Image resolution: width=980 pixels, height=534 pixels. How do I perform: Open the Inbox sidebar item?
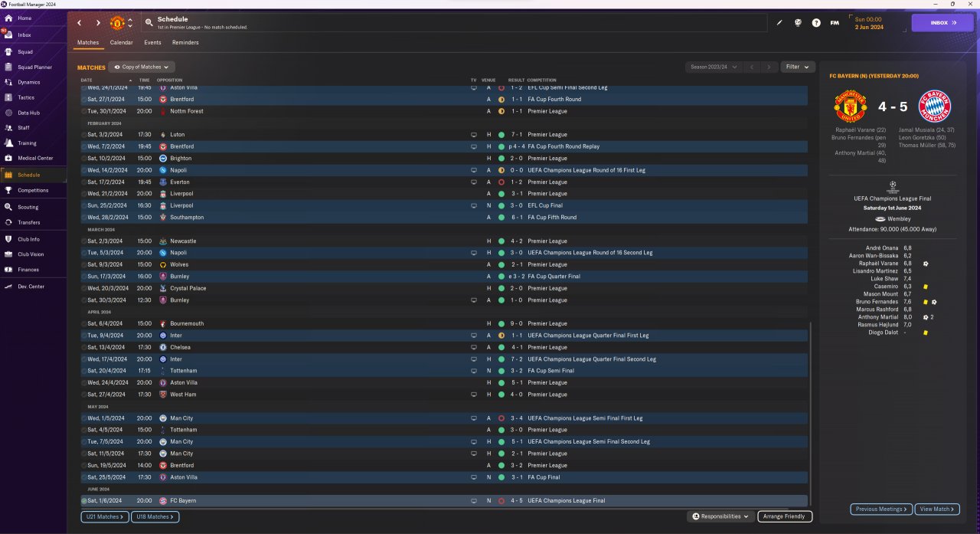point(24,34)
